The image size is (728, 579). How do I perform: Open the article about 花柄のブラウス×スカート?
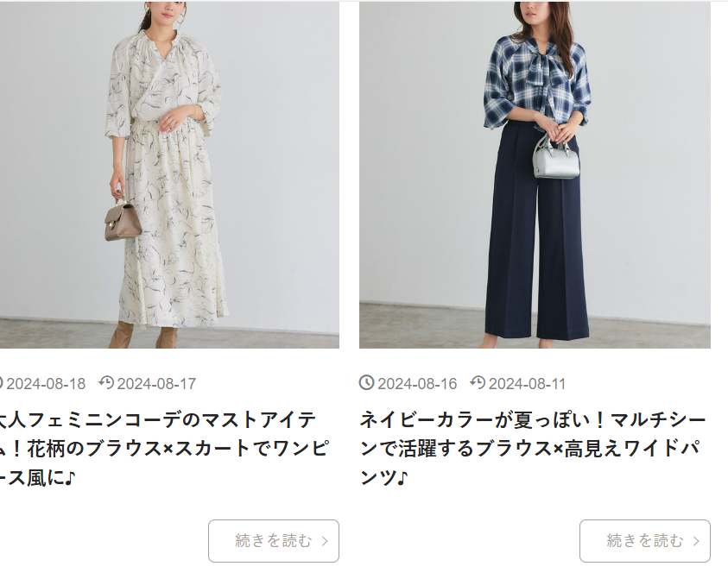tap(164, 448)
